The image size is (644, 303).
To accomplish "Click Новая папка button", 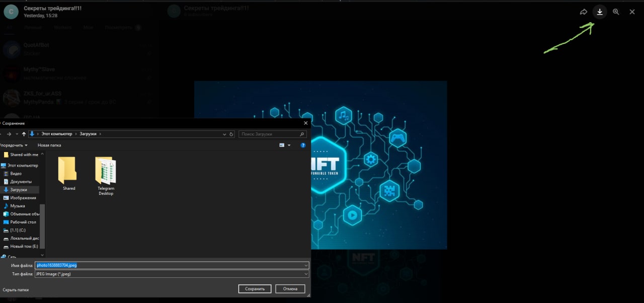I will click(x=49, y=145).
